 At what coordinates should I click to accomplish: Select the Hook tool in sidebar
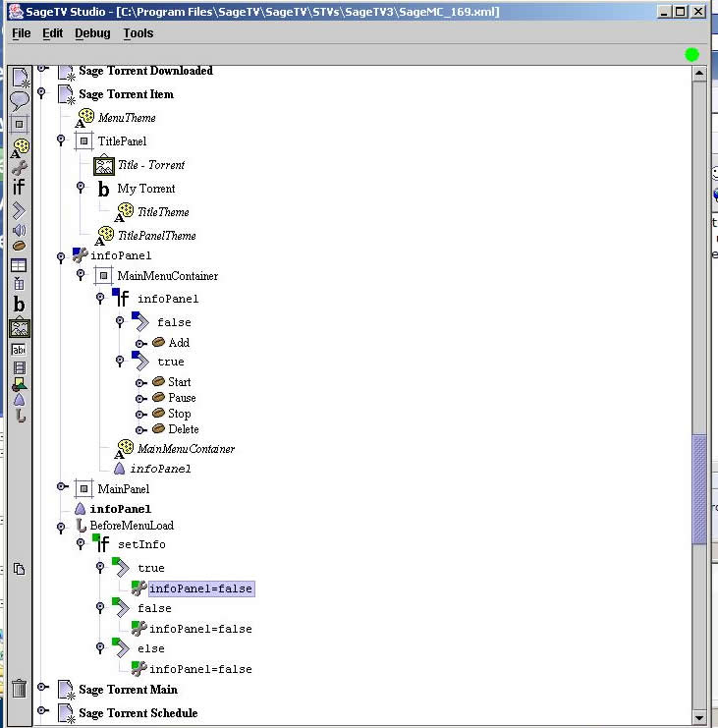pyautogui.click(x=20, y=416)
